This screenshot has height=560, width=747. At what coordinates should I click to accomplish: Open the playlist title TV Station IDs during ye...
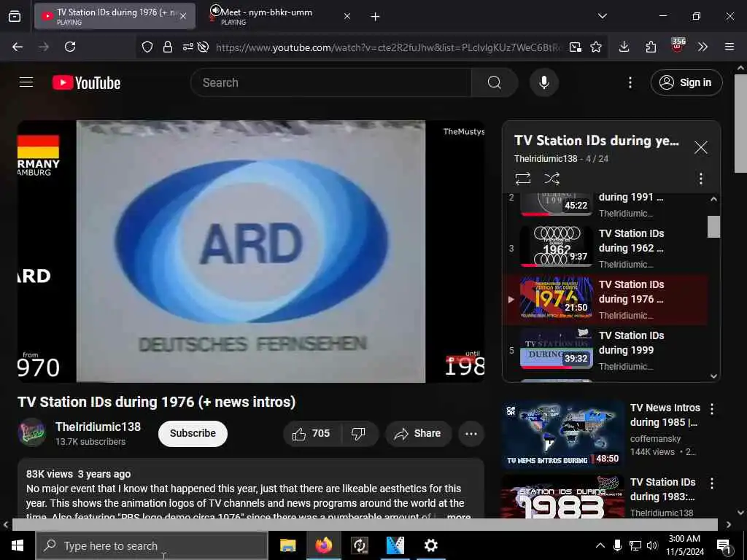[597, 141]
